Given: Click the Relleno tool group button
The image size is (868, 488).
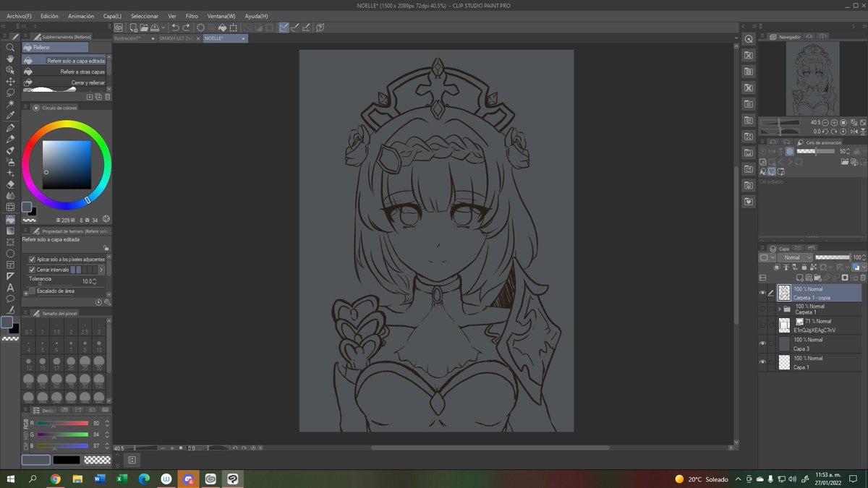Looking at the screenshot, I should tap(55, 47).
